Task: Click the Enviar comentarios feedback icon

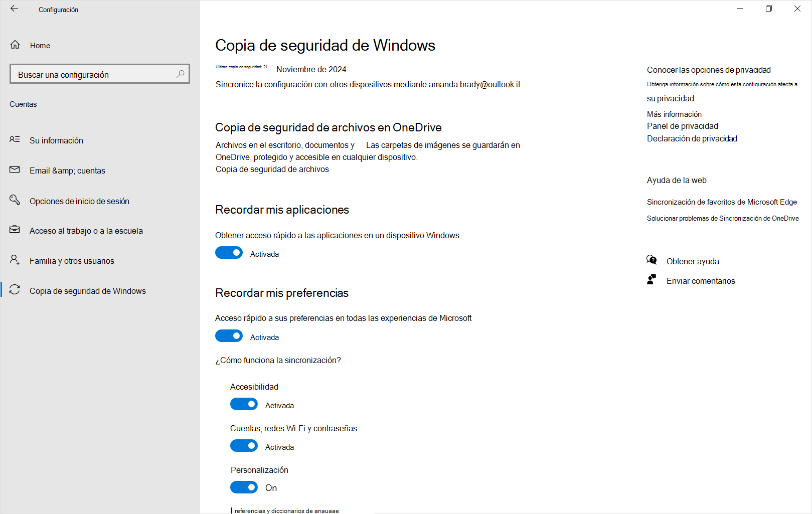Action: [x=652, y=279]
